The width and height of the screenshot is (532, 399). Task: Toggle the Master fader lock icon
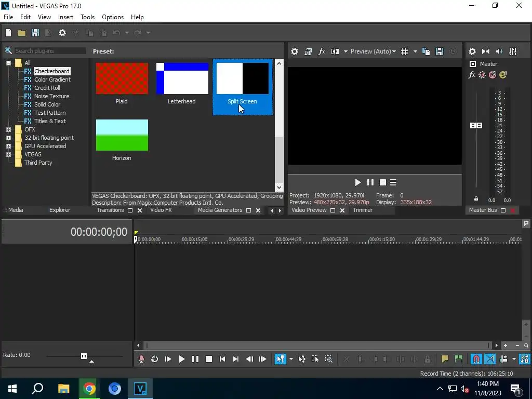pyautogui.click(x=476, y=199)
